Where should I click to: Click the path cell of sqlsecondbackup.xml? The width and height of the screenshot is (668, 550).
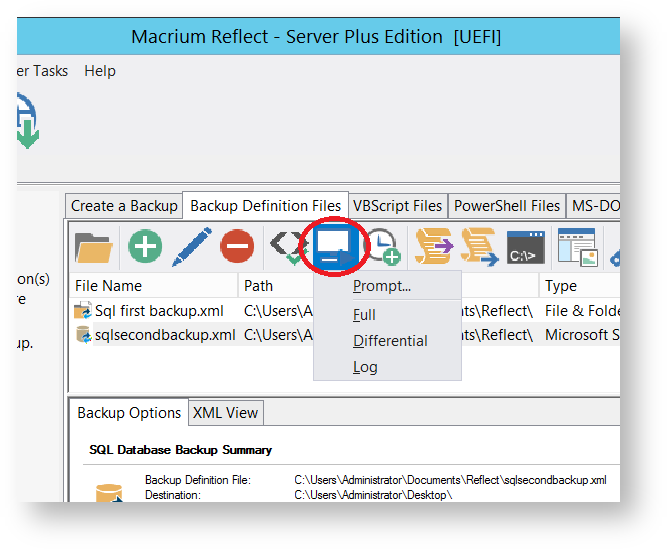coord(278,334)
